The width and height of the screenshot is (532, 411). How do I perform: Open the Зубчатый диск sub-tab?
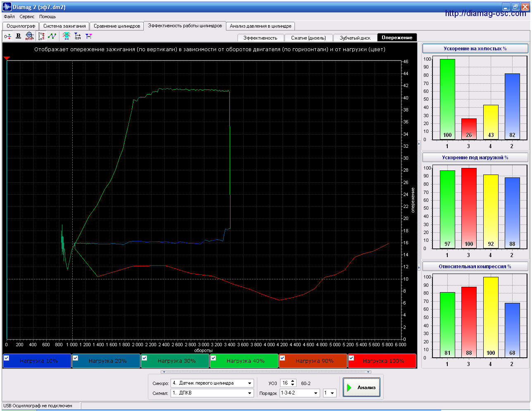(355, 38)
